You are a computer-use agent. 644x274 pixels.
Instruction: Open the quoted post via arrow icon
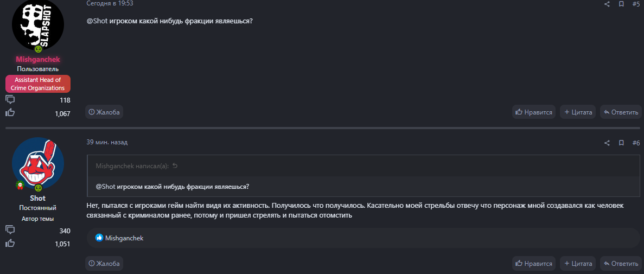click(x=175, y=166)
